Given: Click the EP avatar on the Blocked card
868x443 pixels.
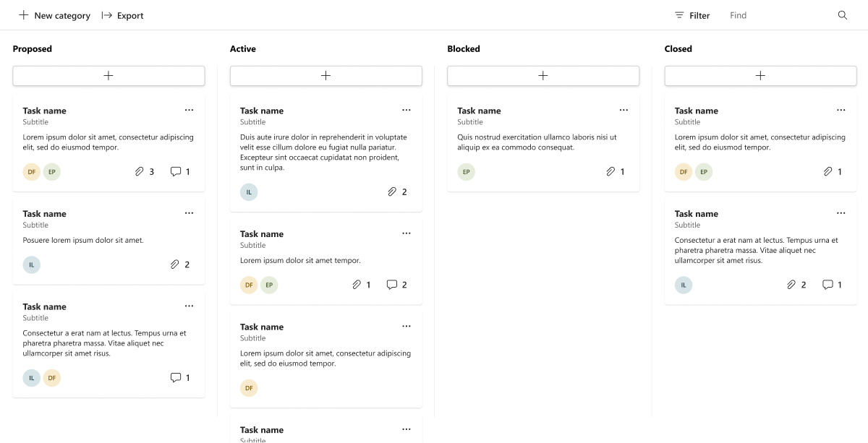Looking at the screenshot, I should [x=467, y=172].
